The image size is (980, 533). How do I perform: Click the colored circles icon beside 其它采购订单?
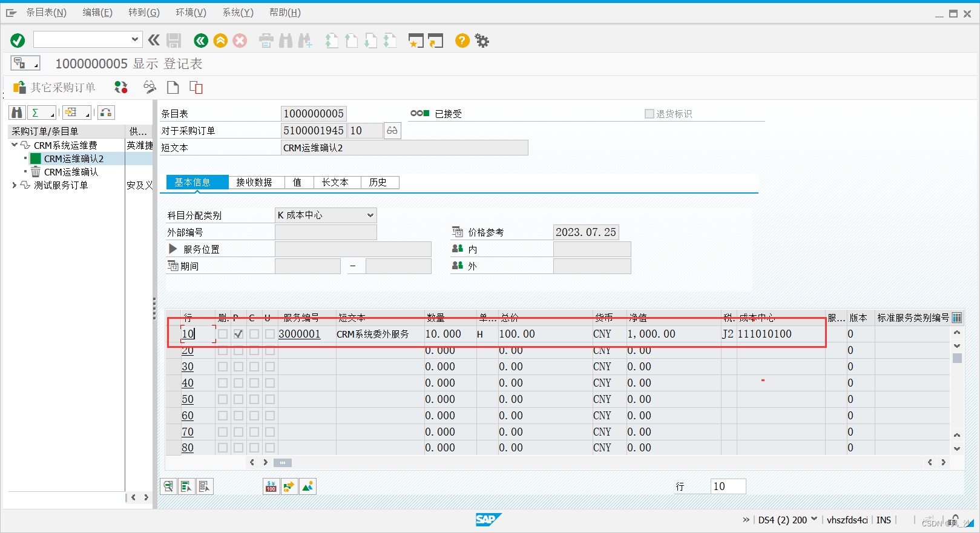click(121, 88)
